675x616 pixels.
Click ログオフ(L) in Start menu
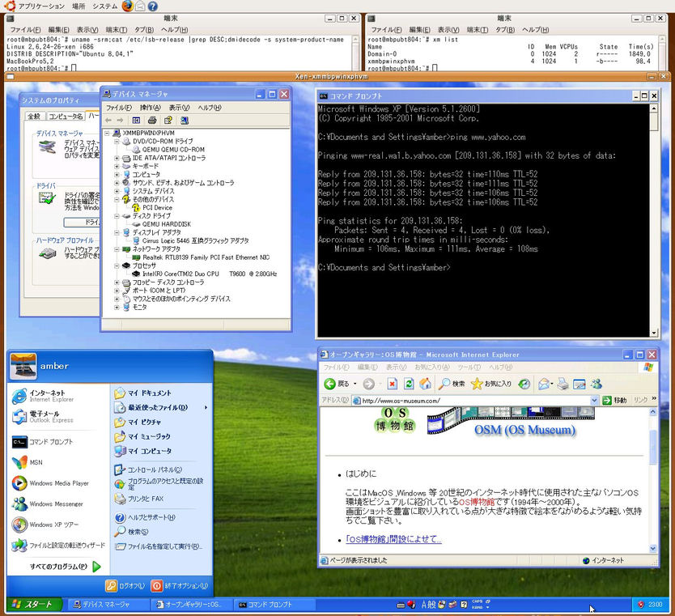(125, 585)
